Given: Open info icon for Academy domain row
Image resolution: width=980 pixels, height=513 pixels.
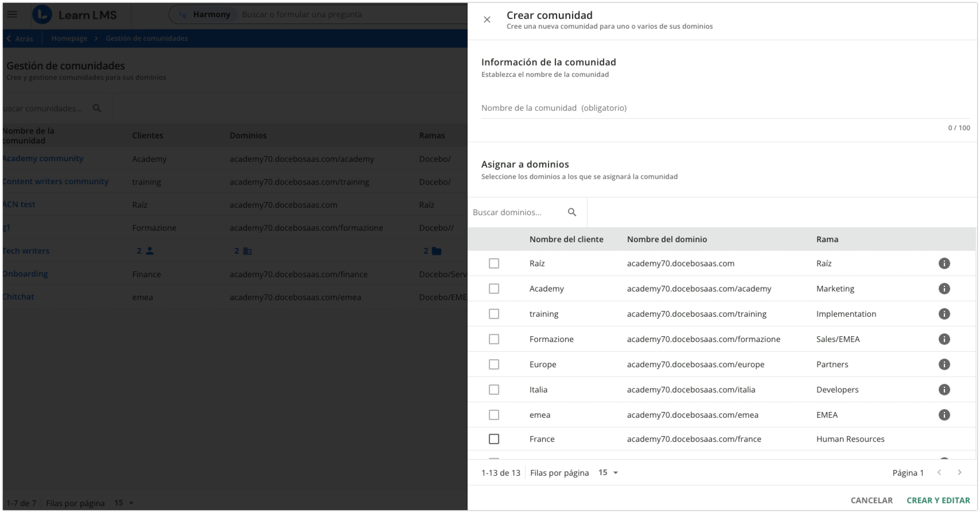Looking at the screenshot, I should click(944, 288).
